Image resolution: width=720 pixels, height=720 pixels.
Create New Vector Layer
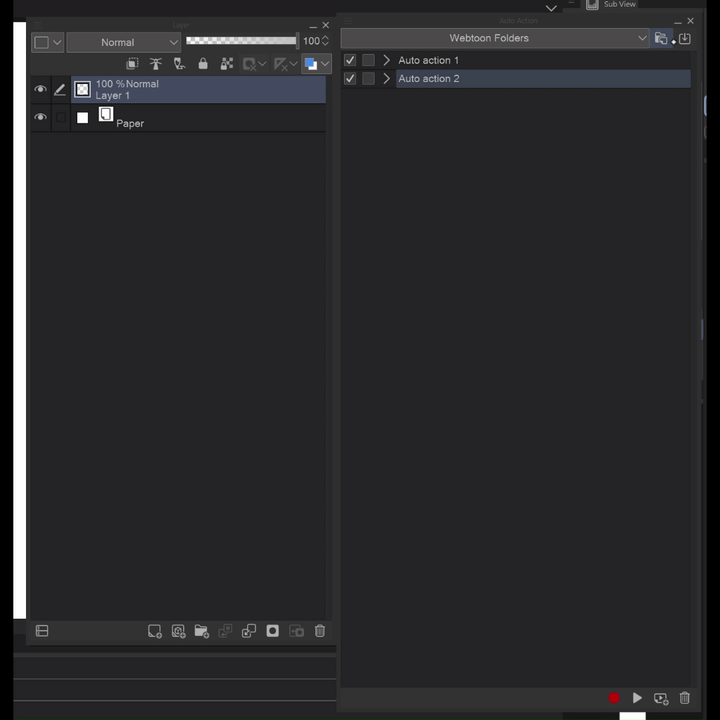(178, 631)
